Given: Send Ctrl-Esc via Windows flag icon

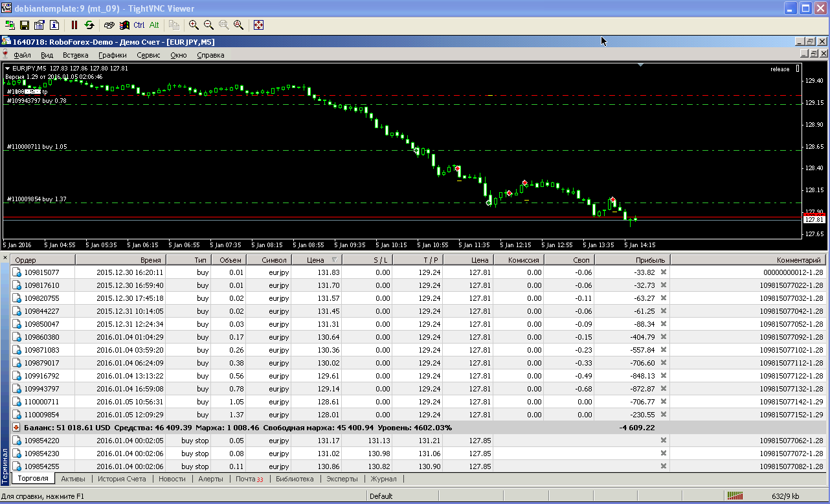Looking at the screenshot, I should pos(124,25).
